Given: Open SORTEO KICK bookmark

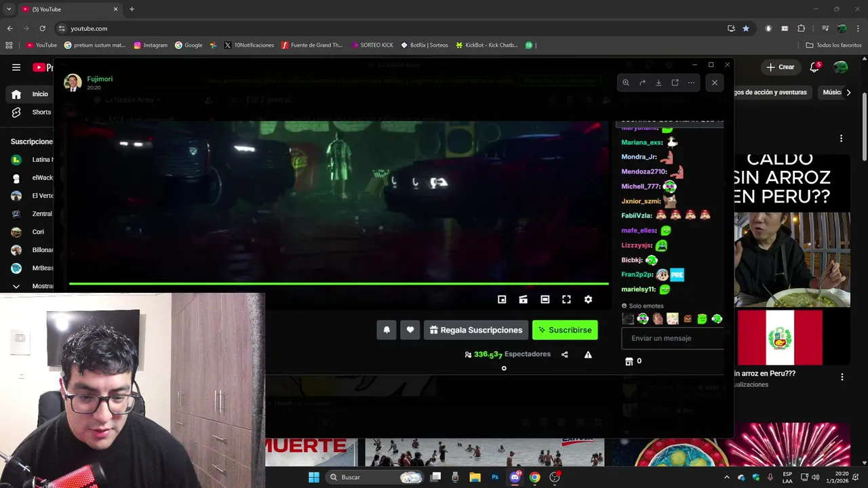Looking at the screenshot, I should [373, 45].
